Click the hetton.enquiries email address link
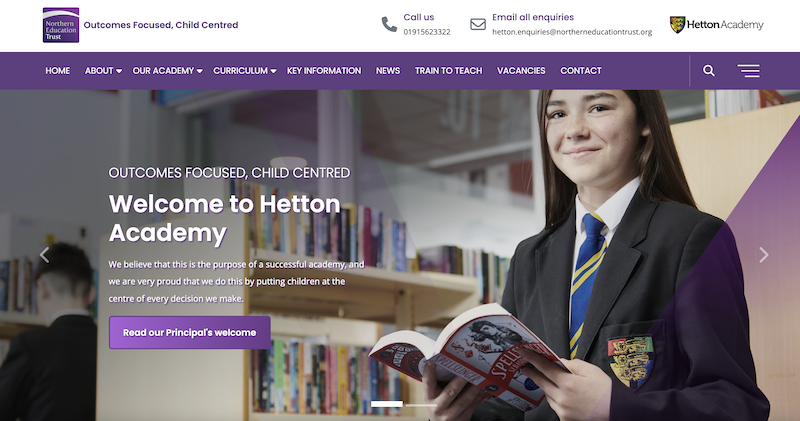Viewport: 800px width, 421px height. [572, 32]
